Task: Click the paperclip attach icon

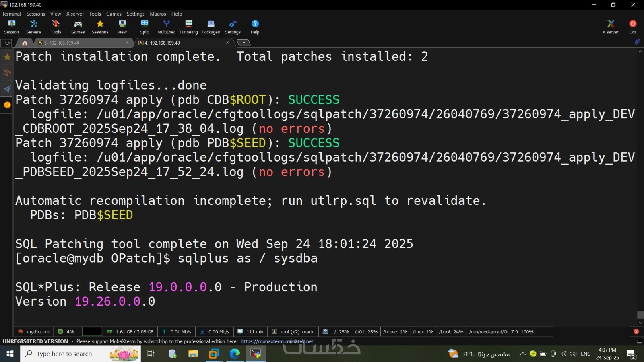Action: pos(637,42)
